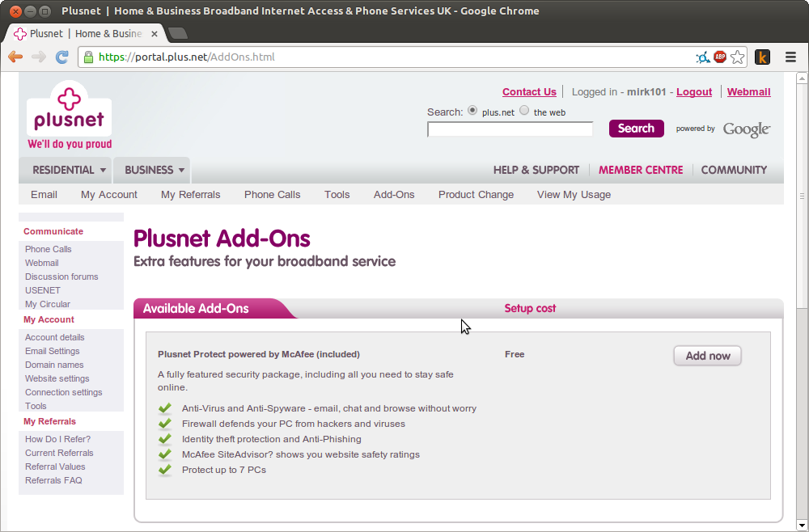Open Website settings in the sidebar
This screenshot has width=809, height=532.
pyautogui.click(x=57, y=378)
